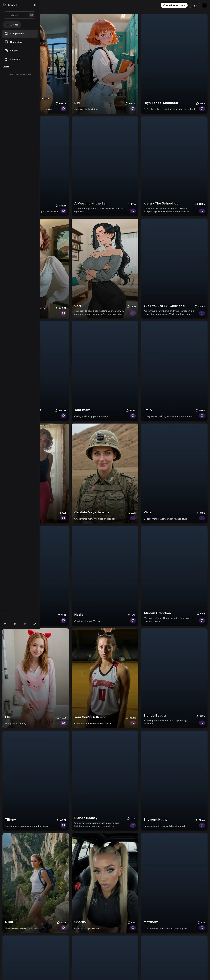Click the Kiera - The School Idol title
The width and height of the screenshot is (210, 980).
click(x=161, y=204)
